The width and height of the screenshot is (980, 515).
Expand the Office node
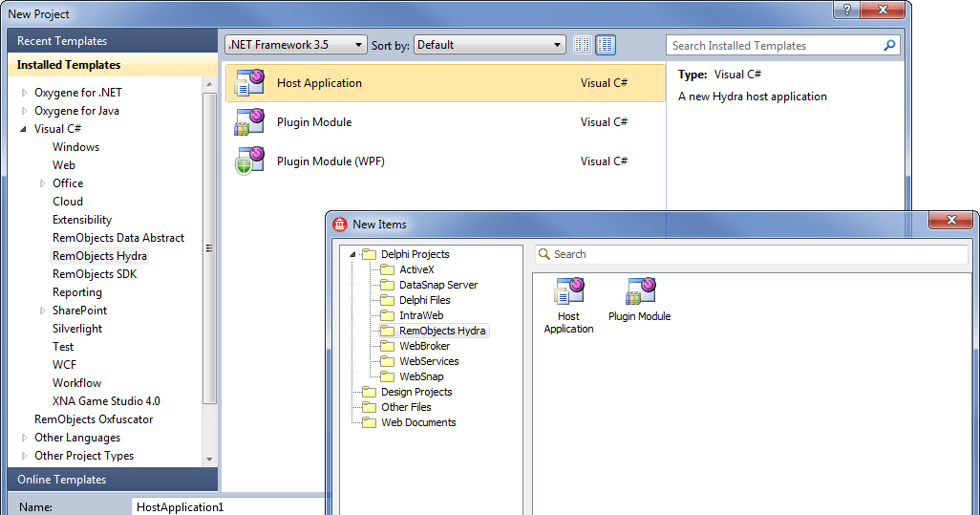pos(42,183)
